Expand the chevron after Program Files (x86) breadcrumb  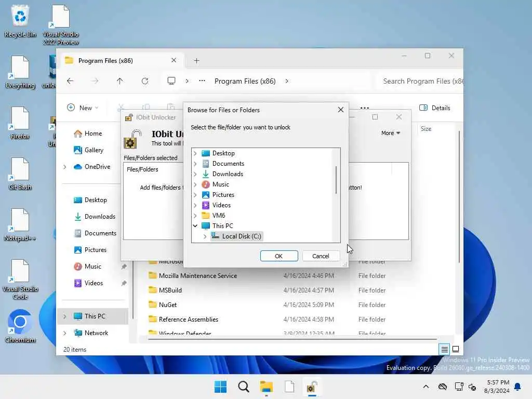coord(287,81)
